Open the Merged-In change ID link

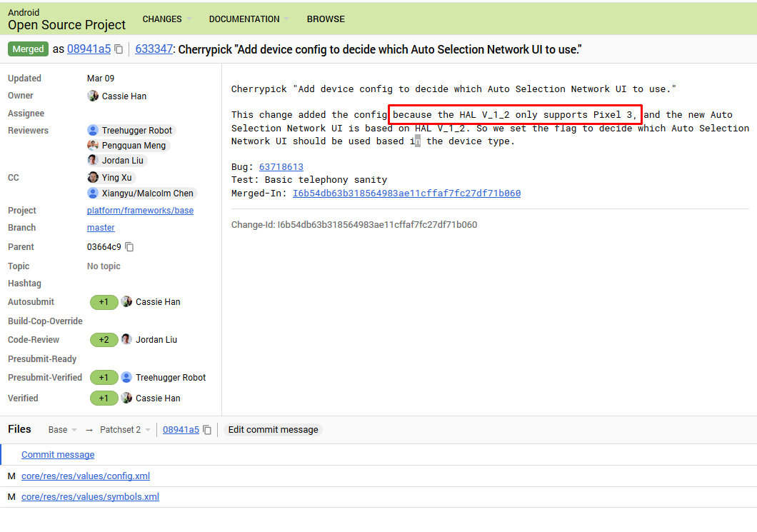(x=406, y=193)
